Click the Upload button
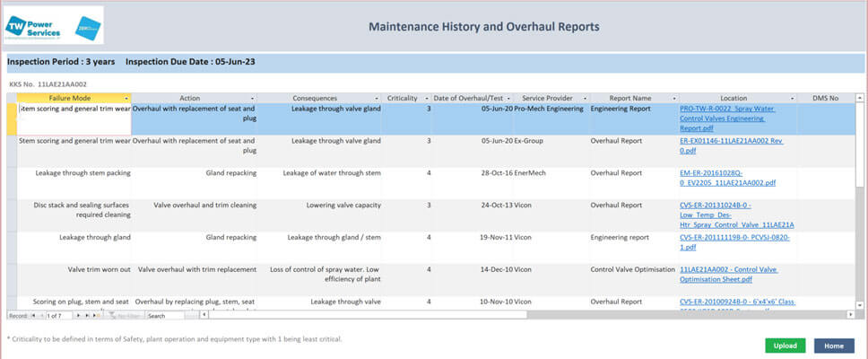The image size is (868, 359). coord(785,346)
